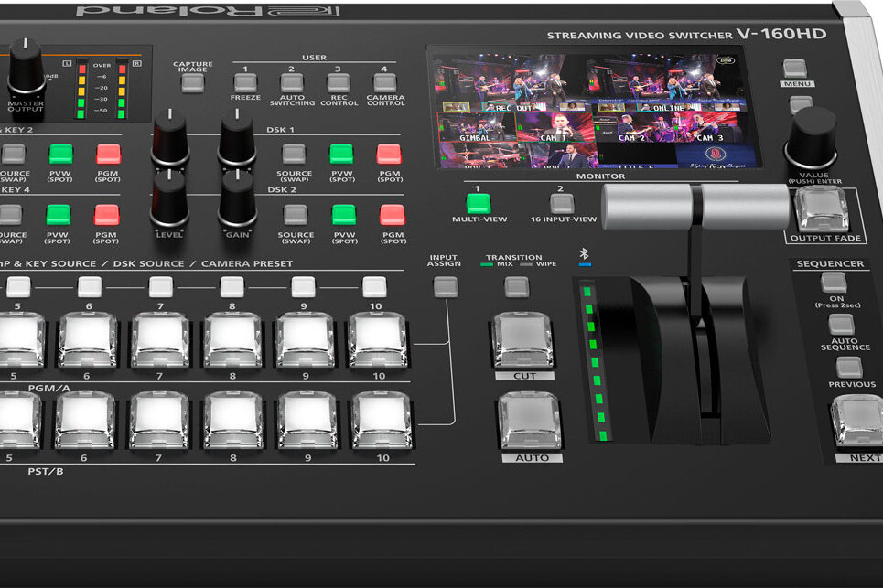Click DSK 1 SOURCE swap button
Image resolution: width=883 pixels, height=588 pixels.
[x=294, y=155]
